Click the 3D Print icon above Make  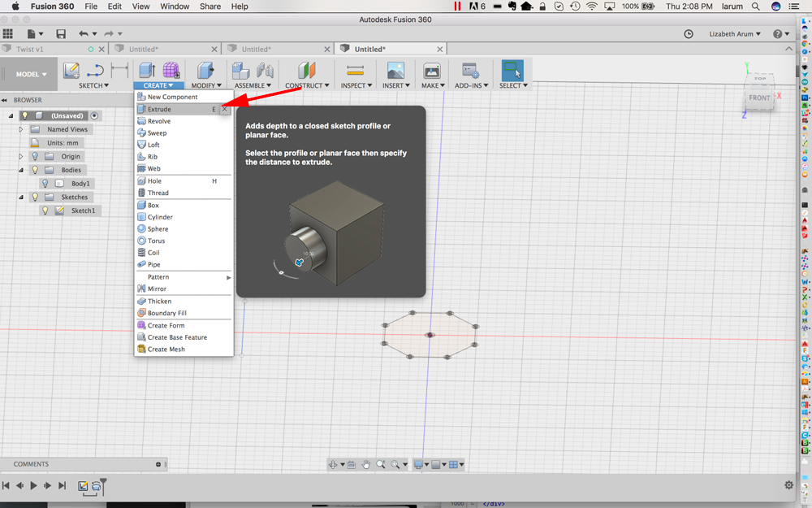click(431, 70)
